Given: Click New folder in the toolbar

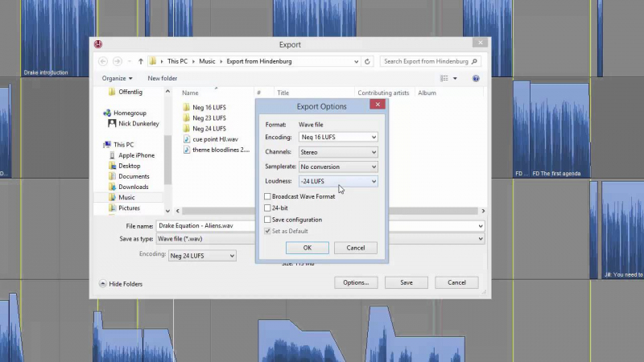Looking at the screenshot, I should [x=162, y=78].
